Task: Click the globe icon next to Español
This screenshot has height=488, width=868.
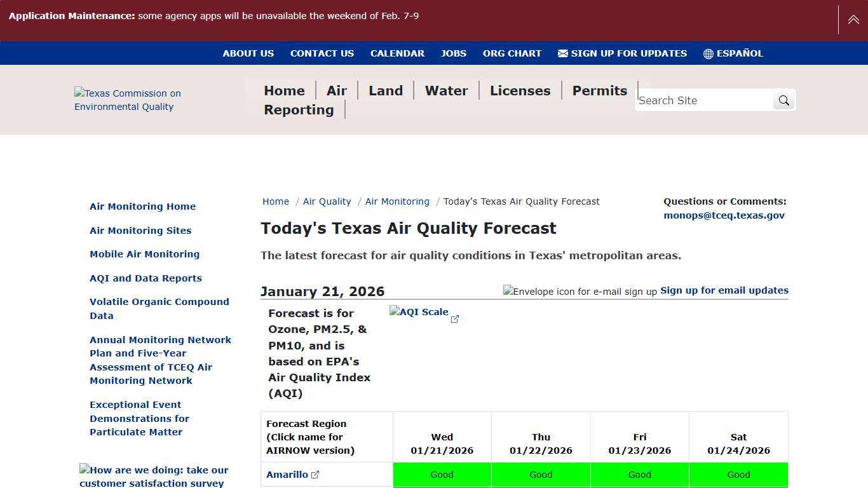Action: coord(707,53)
